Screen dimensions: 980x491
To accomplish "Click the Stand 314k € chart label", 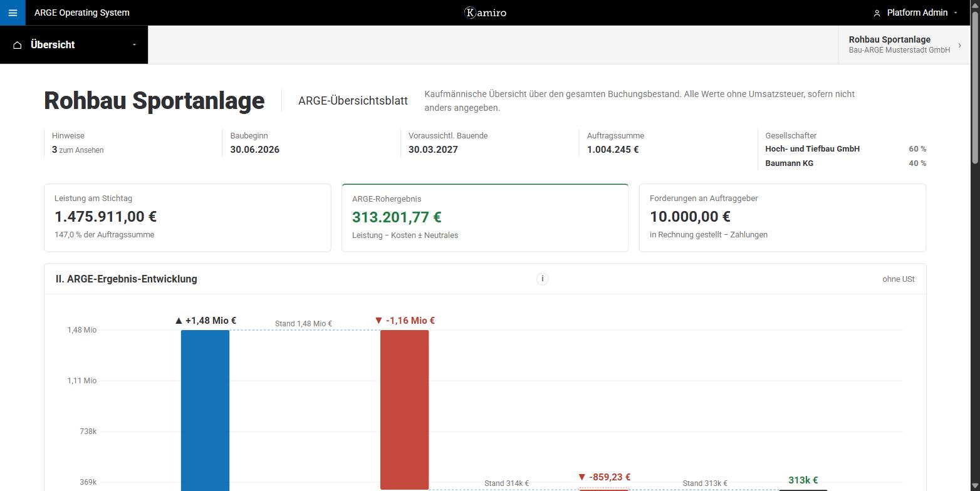I will 506,483.
